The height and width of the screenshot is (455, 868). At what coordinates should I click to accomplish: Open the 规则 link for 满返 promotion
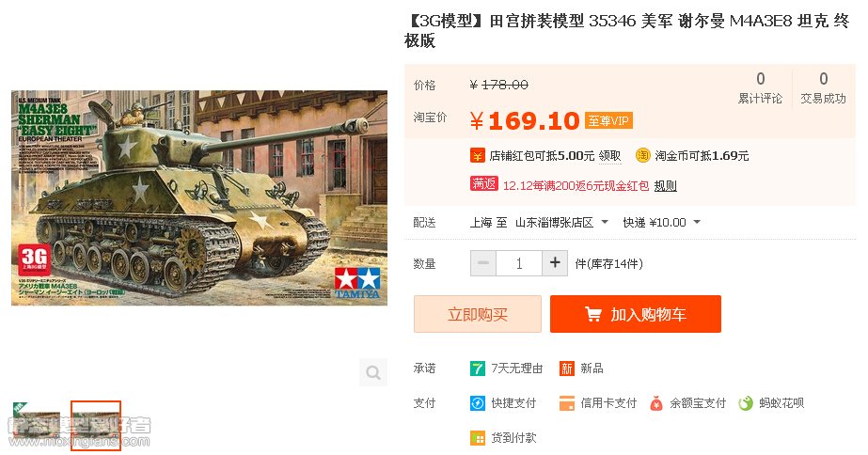click(666, 186)
